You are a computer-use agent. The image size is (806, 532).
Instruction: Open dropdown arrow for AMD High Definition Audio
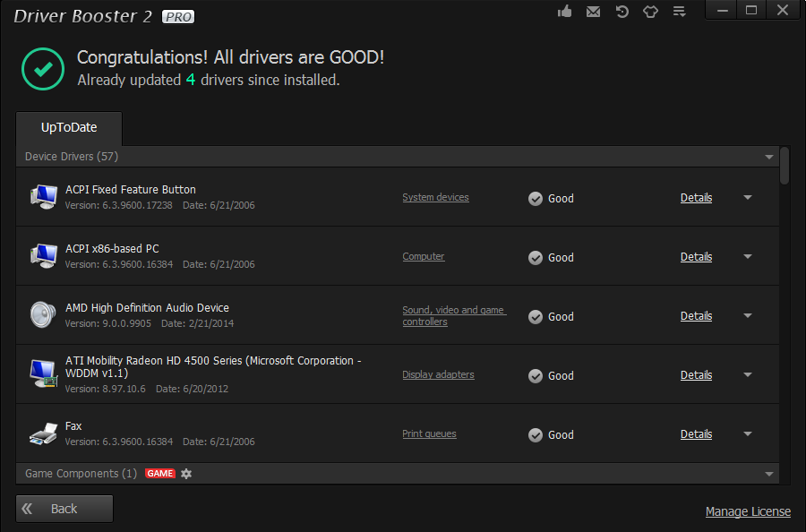pyautogui.click(x=748, y=315)
